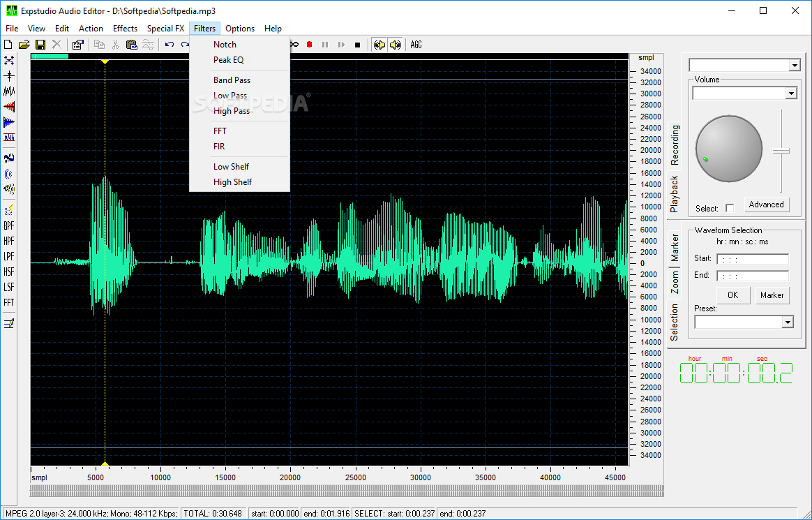812x520 pixels.
Task: Click the blue echo arcs icon in sidebar
Action: (9, 174)
